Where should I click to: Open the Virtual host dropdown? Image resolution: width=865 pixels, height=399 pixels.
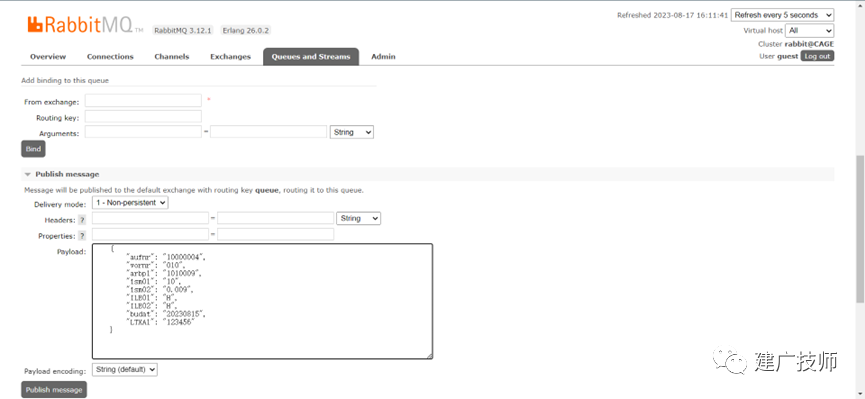coord(809,30)
